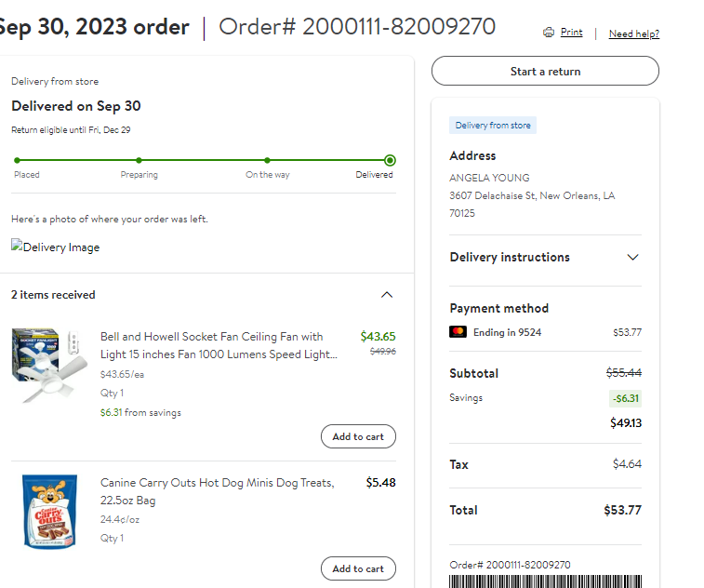This screenshot has width=704, height=588.
Task: Click the Delivered marker on the progress tracker
Action: pyautogui.click(x=391, y=160)
